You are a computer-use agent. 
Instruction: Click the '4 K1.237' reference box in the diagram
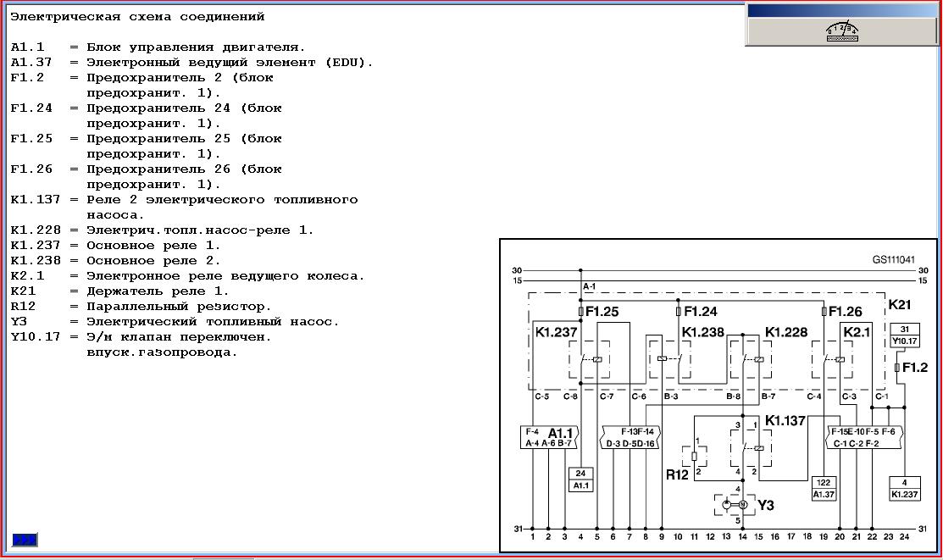click(905, 489)
